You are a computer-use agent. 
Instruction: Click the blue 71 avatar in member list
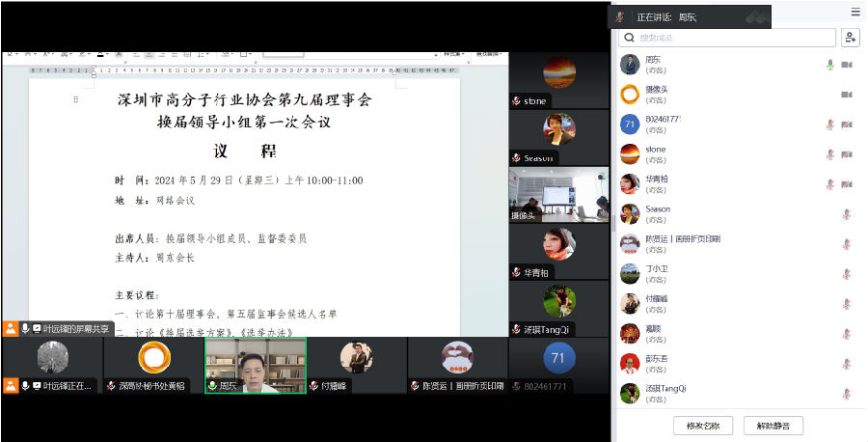pyautogui.click(x=630, y=124)
